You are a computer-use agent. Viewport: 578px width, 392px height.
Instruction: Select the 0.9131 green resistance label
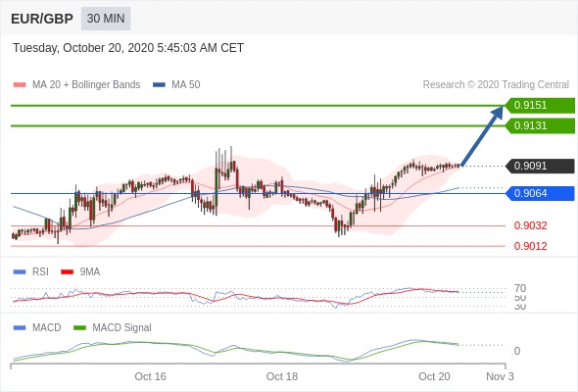point(540,125)
